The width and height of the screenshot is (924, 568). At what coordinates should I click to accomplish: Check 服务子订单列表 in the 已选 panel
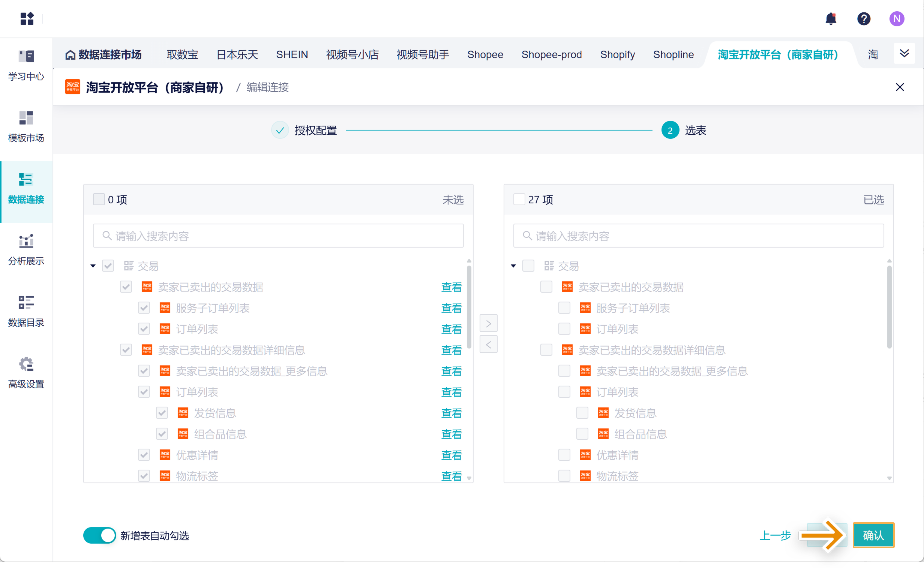(x=564, y=308)
